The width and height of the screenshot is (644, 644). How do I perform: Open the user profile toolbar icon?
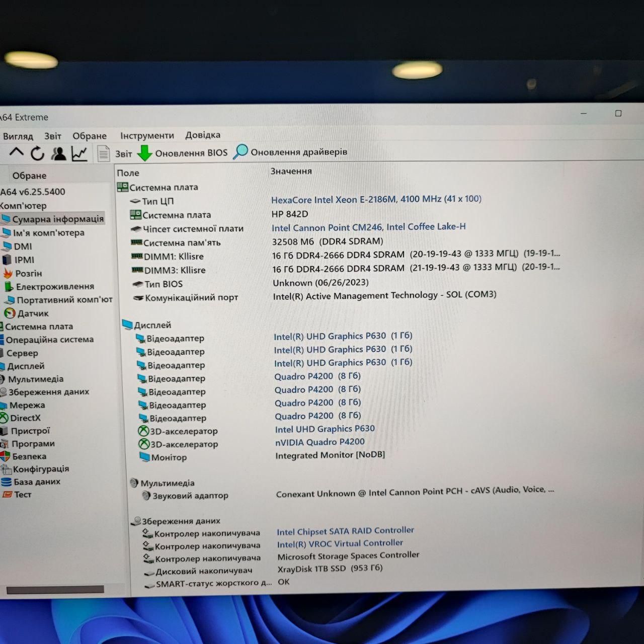[x=58, y=153]
